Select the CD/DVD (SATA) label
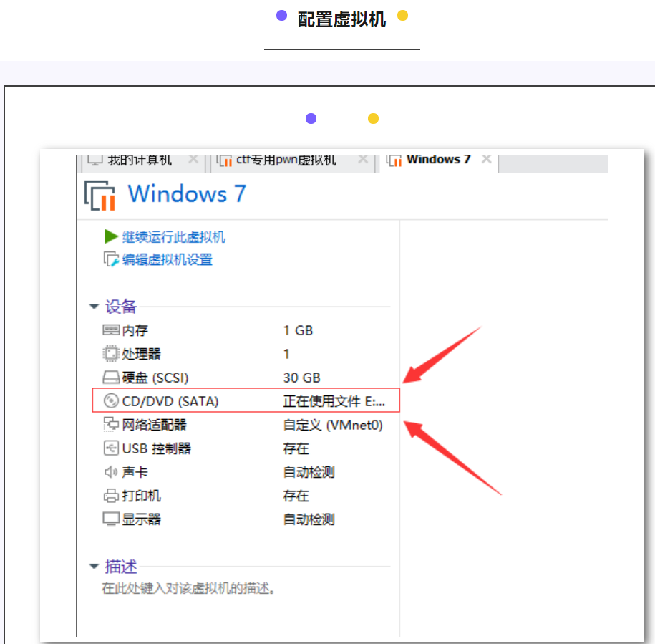655x644 pixels. (170, 401)
